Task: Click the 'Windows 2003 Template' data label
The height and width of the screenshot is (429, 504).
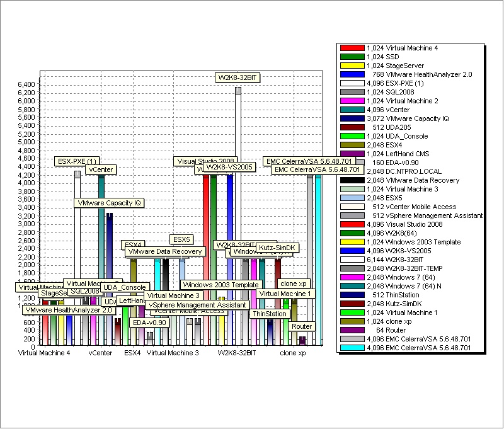Action: tap(221, 285)
